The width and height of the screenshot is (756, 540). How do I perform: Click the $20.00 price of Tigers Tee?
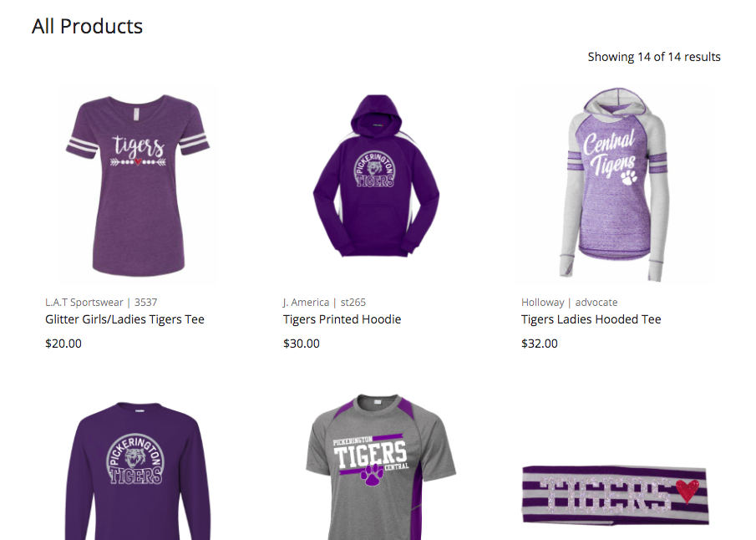point(63,344)
